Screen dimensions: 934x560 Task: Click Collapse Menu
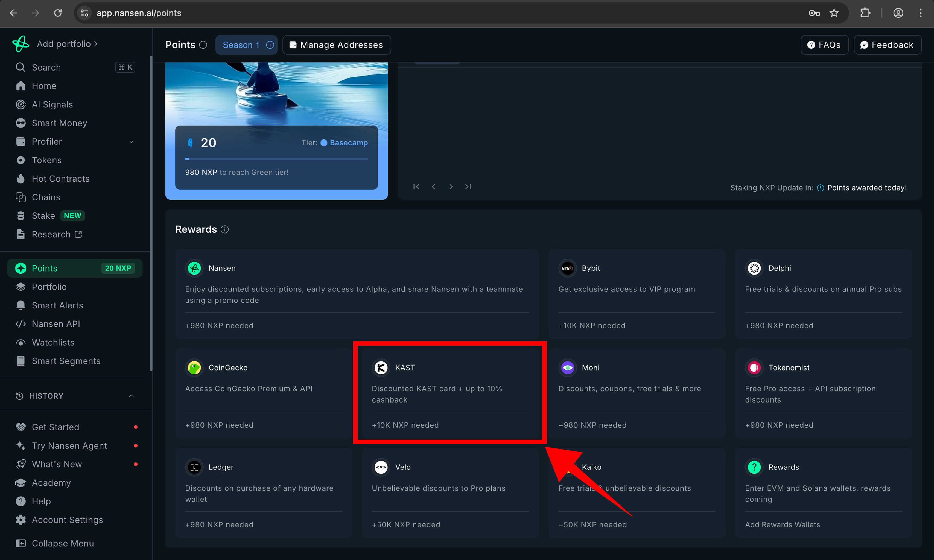point(75,543)
